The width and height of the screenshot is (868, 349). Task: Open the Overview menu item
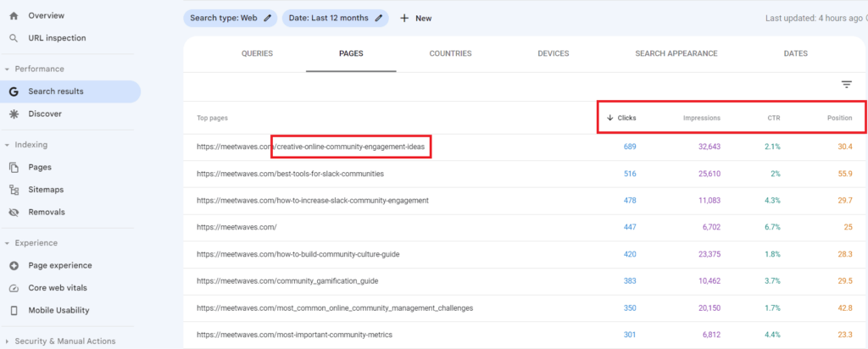pos(47,15)
